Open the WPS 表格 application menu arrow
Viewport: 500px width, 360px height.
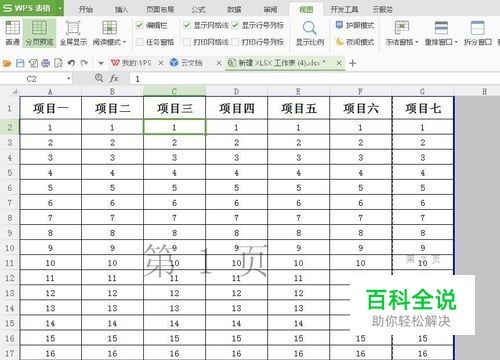tap(60, 8)
